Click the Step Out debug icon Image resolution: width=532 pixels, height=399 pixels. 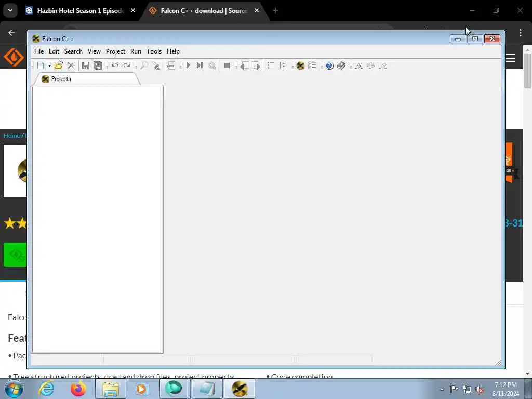[383, 65]
